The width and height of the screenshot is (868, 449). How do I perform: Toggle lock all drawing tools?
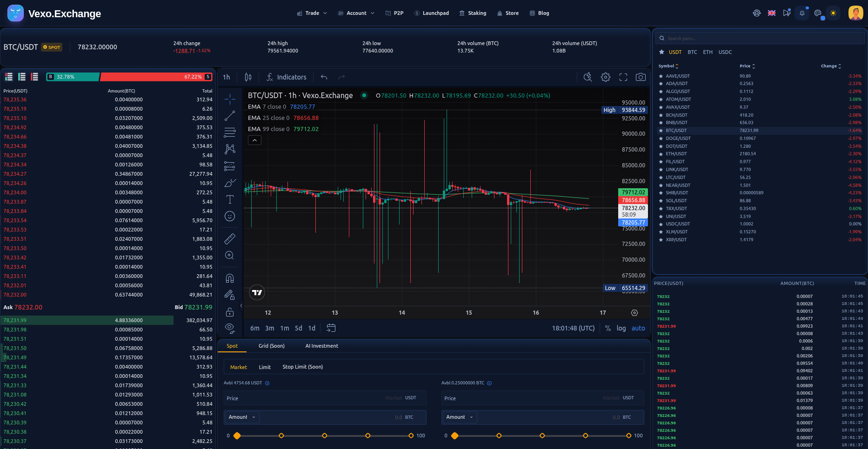coord(230,311)
